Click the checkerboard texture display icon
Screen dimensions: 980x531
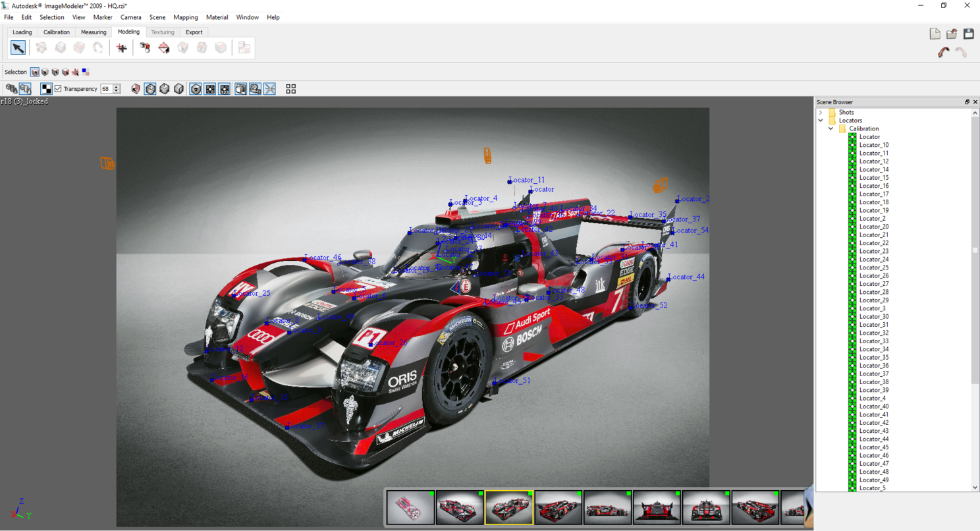[46, 89]
